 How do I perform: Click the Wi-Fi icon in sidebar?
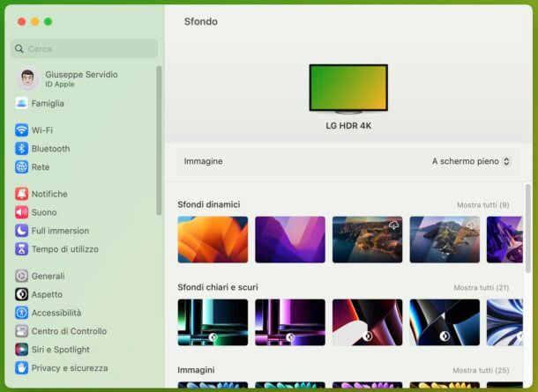[22, 130]
